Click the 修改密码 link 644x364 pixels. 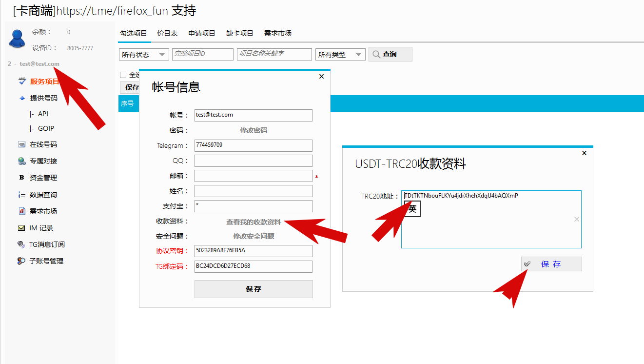[x=254, y=130]
